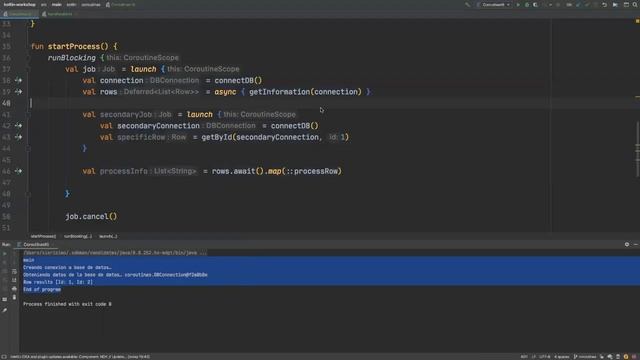This screenshot has width=640, height=360.
Task: Click the gutter icon beside secondaryConnection line 42
Action: (18, 126)
